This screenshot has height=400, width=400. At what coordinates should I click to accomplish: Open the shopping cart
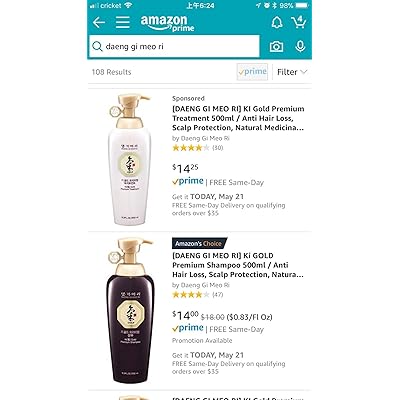pos(299,22)
